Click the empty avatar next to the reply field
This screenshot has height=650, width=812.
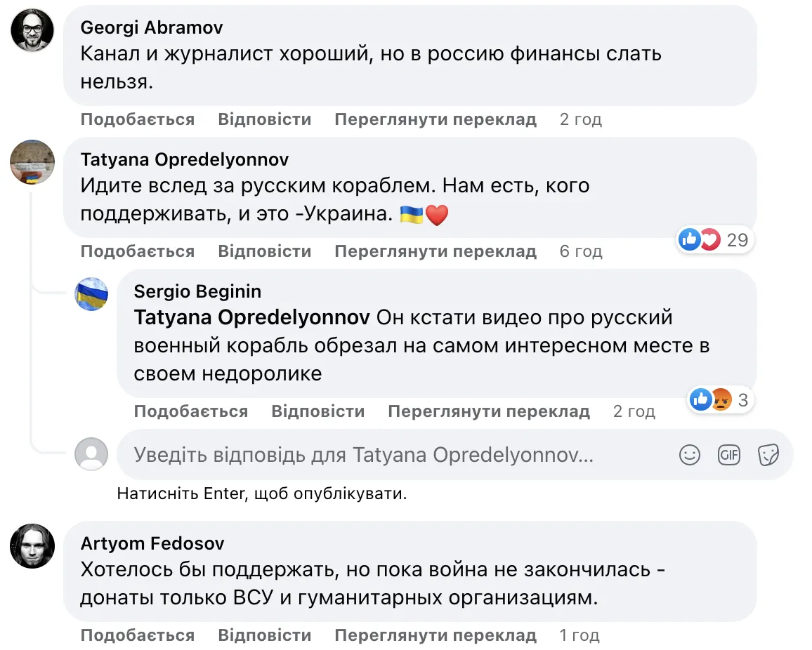pos(91,454)
